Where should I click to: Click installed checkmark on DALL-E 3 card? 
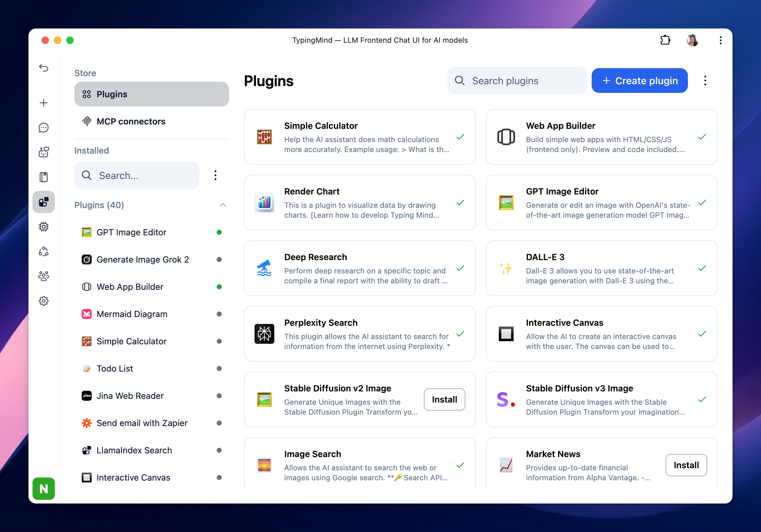[x=702, y=268]
